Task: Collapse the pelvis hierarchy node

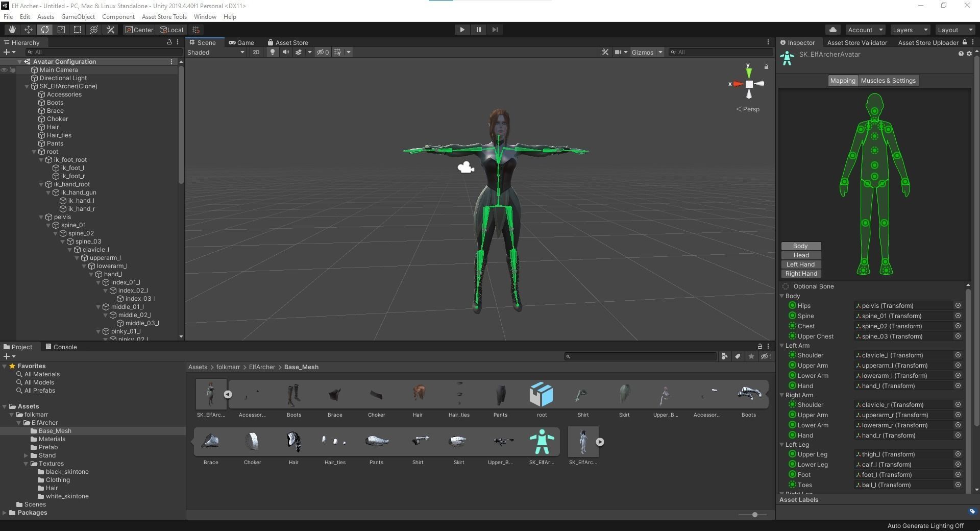Action: tap(41, 217)
